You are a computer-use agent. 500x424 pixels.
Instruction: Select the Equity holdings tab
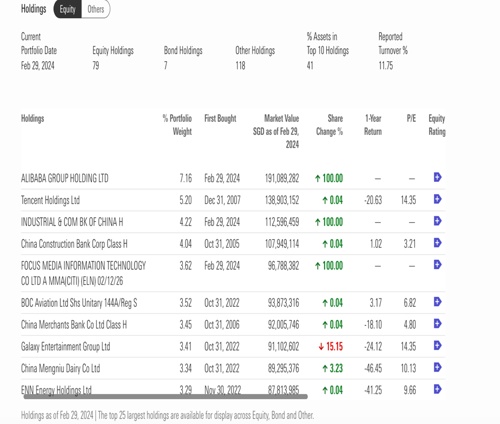pyautogui.click(x=68, y=9)
